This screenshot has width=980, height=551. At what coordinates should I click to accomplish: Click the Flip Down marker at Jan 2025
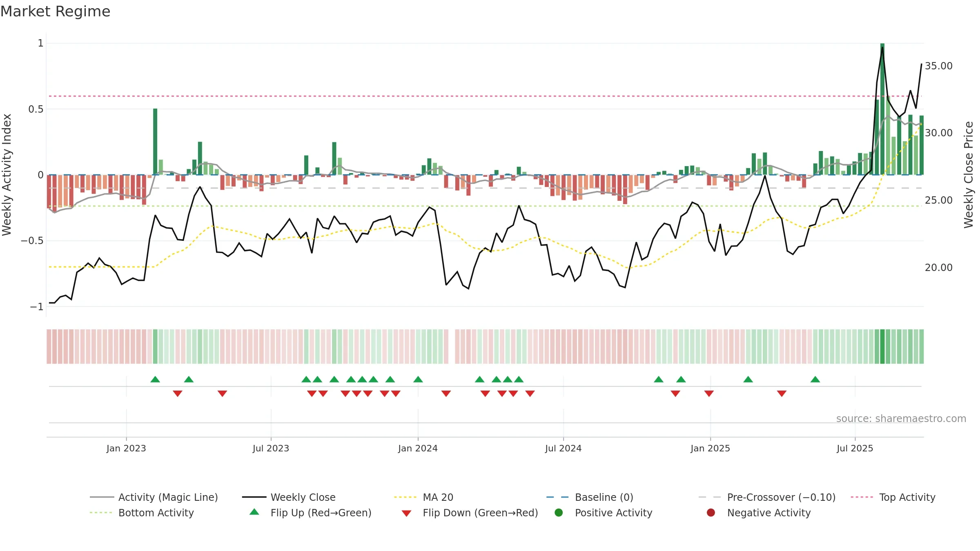(x=709, y=393)
